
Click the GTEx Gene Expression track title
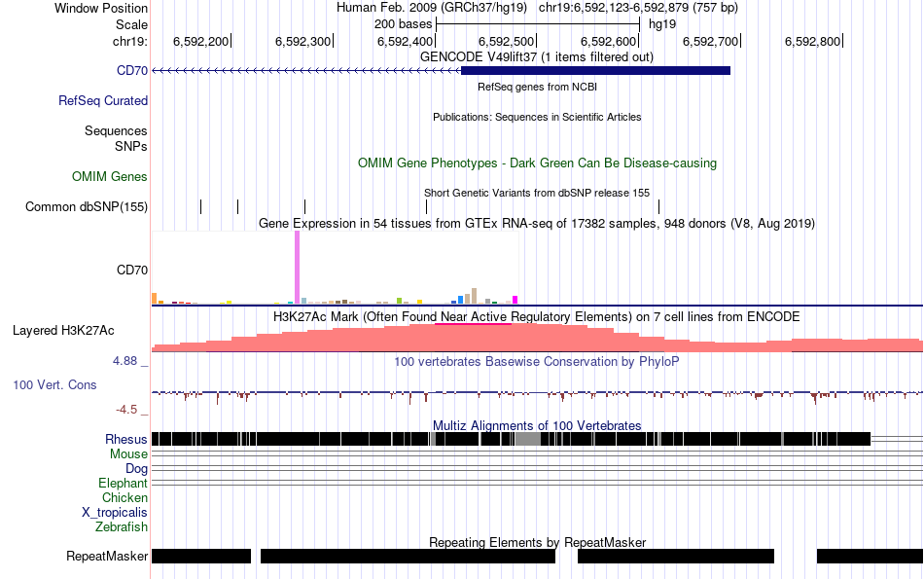coord(537,224)
